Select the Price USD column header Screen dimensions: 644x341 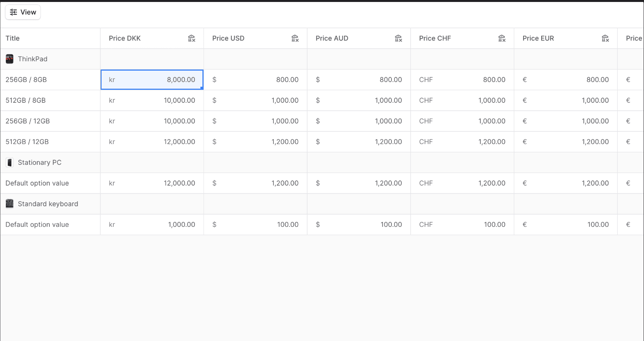[256, 38]
